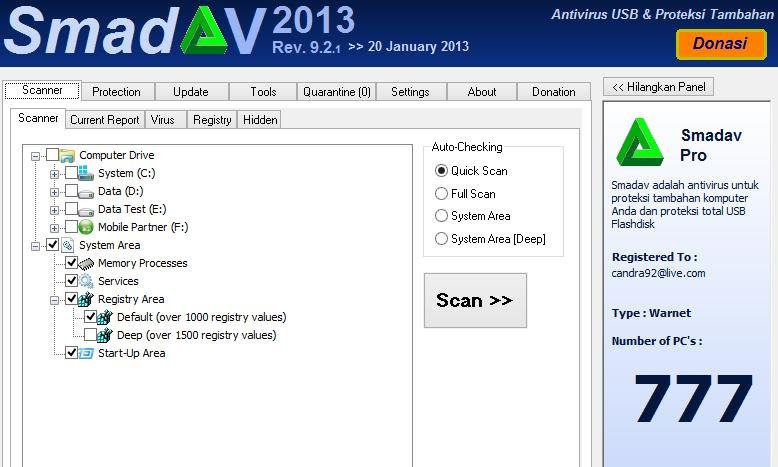
Task: Click the Registry Area cubes icon
Action: tap(86, 299)
